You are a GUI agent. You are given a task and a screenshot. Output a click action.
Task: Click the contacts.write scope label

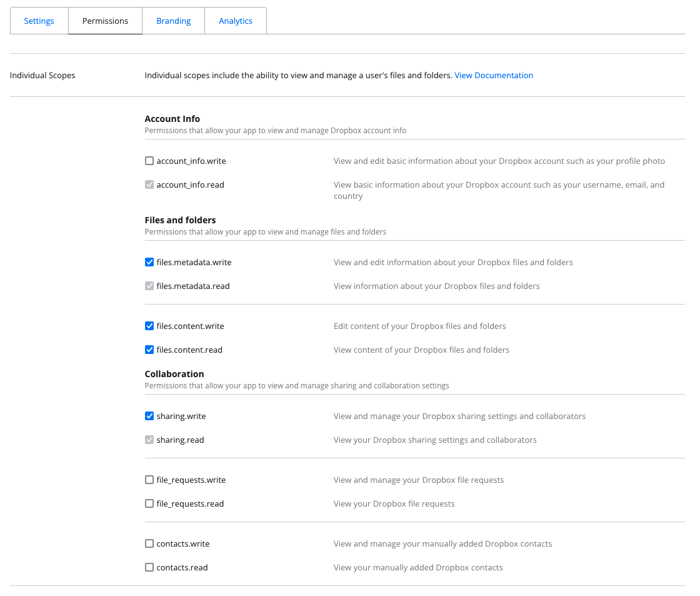pos(183,544)
